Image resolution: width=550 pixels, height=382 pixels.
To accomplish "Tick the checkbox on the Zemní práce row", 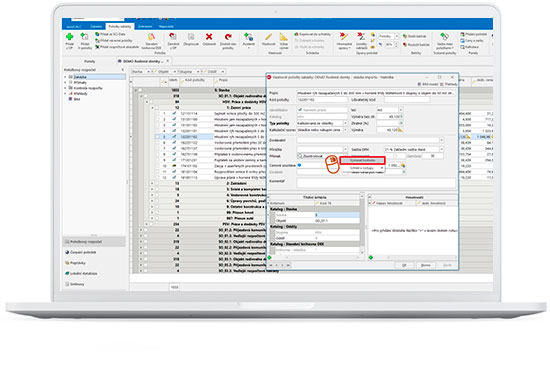I will click(x=157, y=108).
